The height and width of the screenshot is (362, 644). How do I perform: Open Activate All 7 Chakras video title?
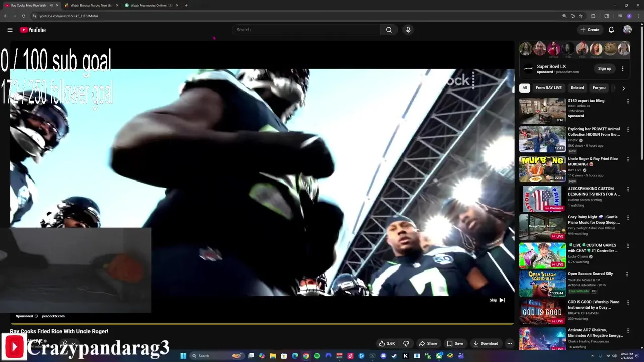tap(595, 333)
